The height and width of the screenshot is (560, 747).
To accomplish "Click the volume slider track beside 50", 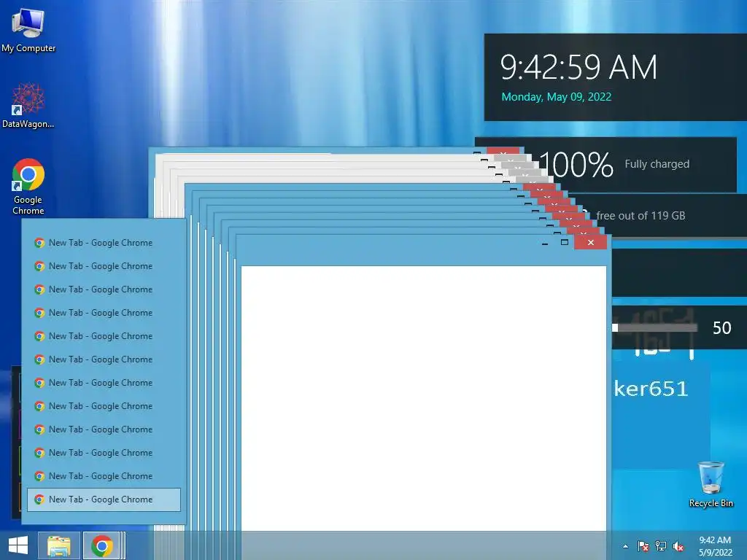I will pyautogui.click(x=658, y=327).
